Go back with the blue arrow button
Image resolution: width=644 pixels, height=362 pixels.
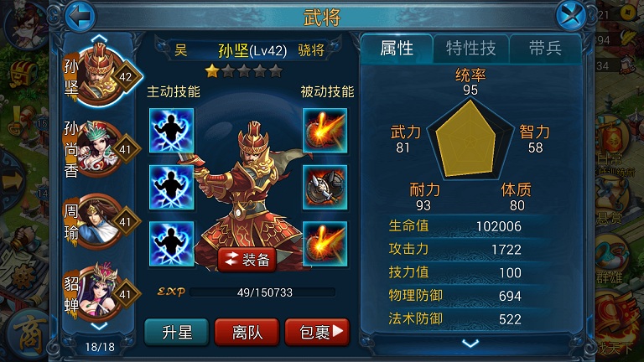pos(80,17)
